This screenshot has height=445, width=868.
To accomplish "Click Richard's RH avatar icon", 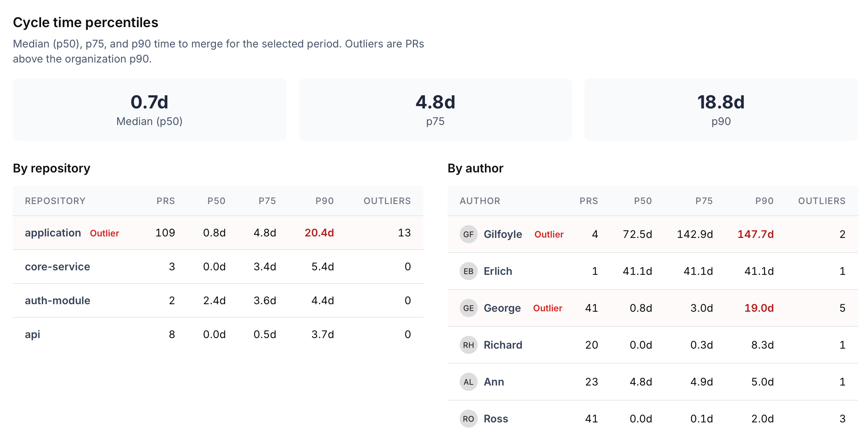I will tap(468, 345).
